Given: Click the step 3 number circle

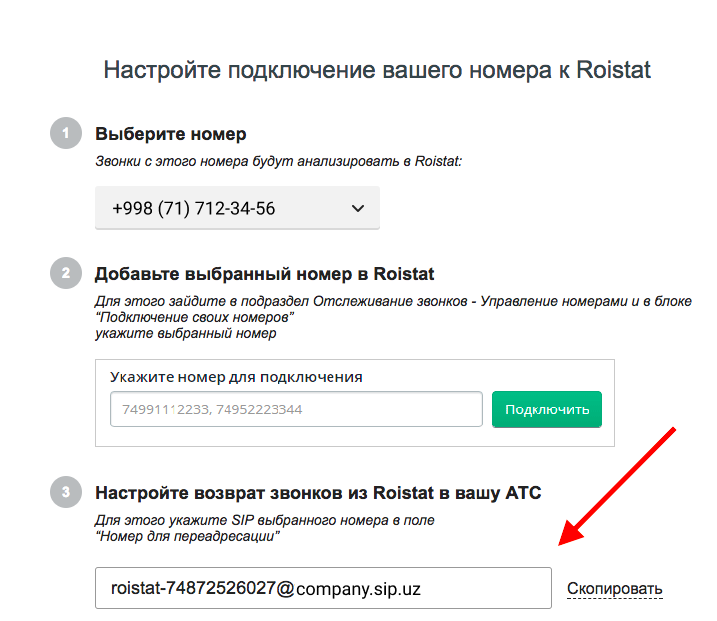Looking at the screenshot, I should (65, 492).
